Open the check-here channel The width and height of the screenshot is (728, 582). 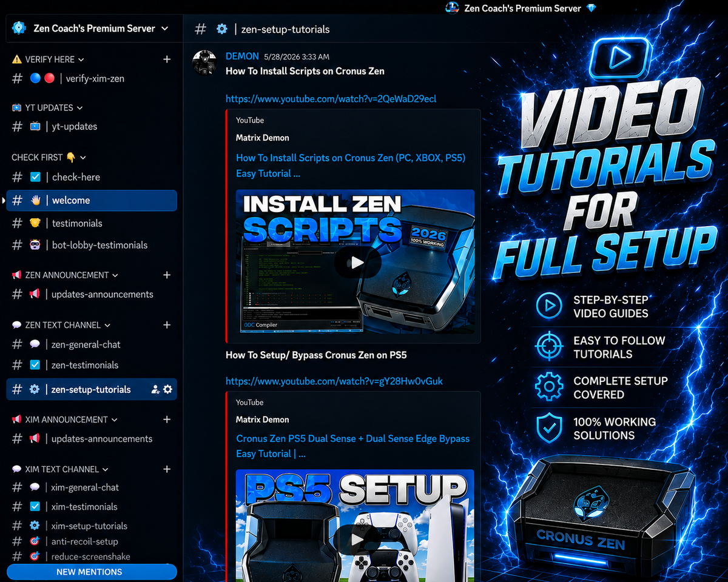[x=92, y=177]
